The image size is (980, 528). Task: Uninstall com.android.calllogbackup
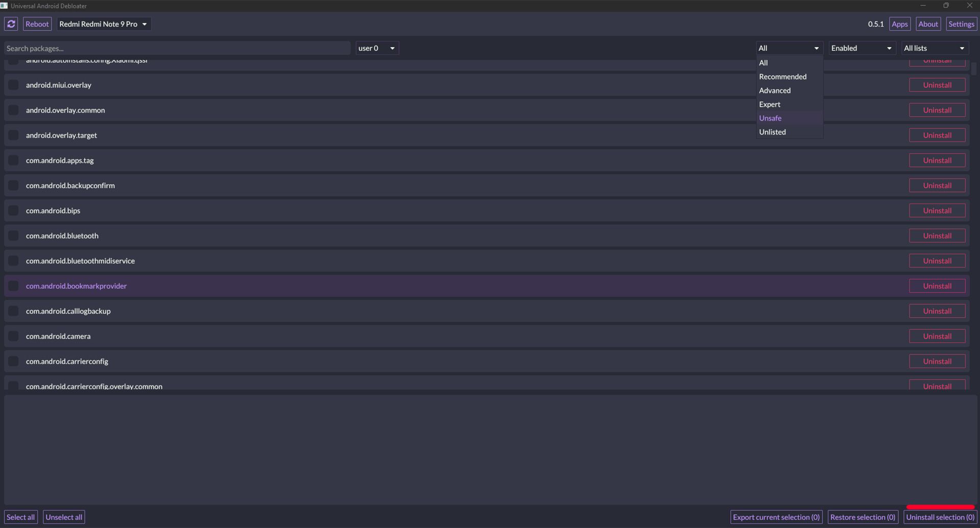pos(937,310)
